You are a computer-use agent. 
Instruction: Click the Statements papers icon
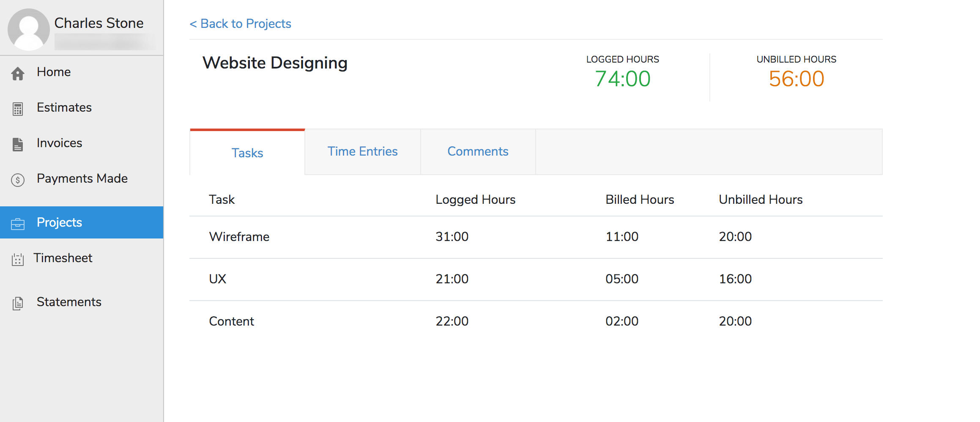point(18,303)
